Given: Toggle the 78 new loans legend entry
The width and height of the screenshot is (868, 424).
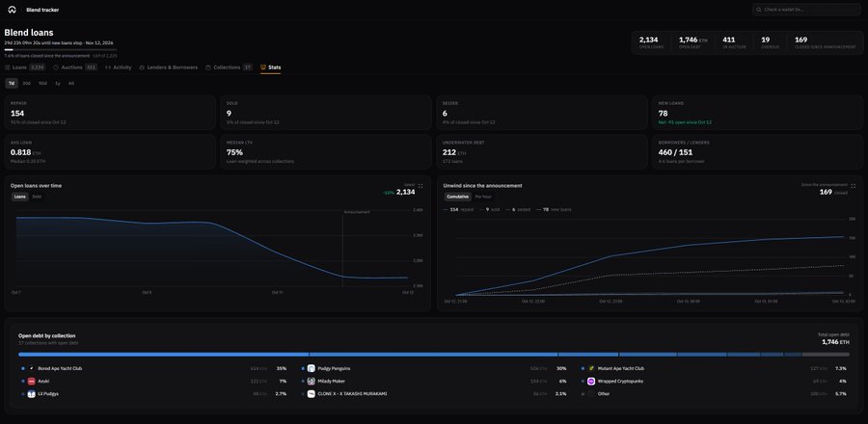Looking at the screenshot, I should (555, 209).
